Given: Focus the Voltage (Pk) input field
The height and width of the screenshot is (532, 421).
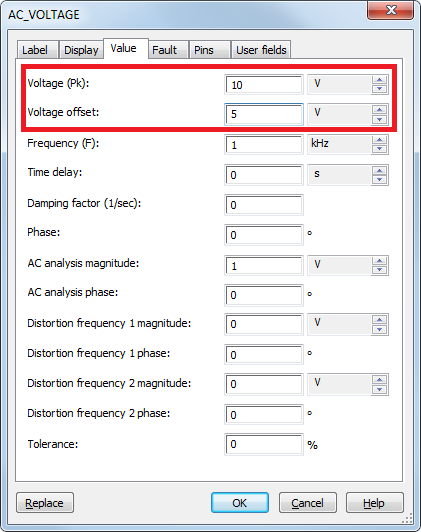Looking at the screenshot, I should coord(264,84).
